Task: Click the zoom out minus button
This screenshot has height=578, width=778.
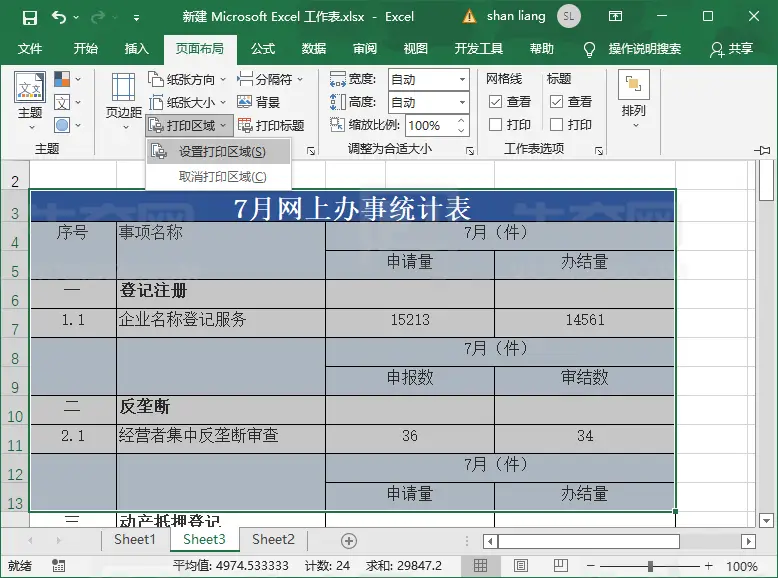Action: (x=590, y=566)
